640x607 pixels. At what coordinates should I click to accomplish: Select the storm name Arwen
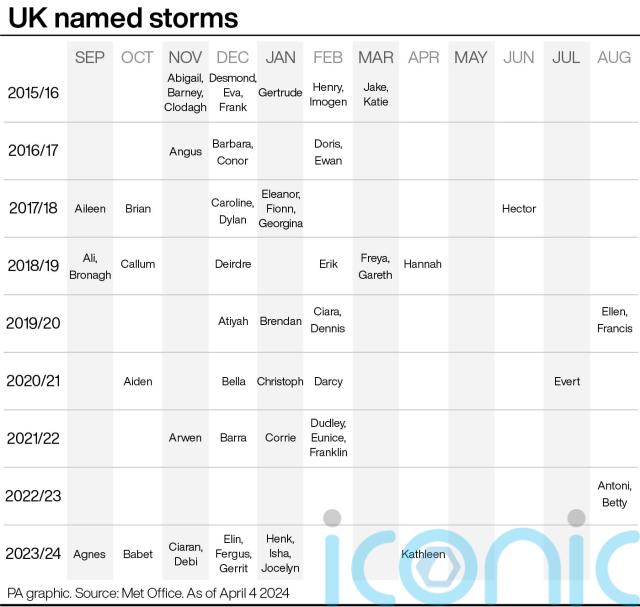pos(185,438)
